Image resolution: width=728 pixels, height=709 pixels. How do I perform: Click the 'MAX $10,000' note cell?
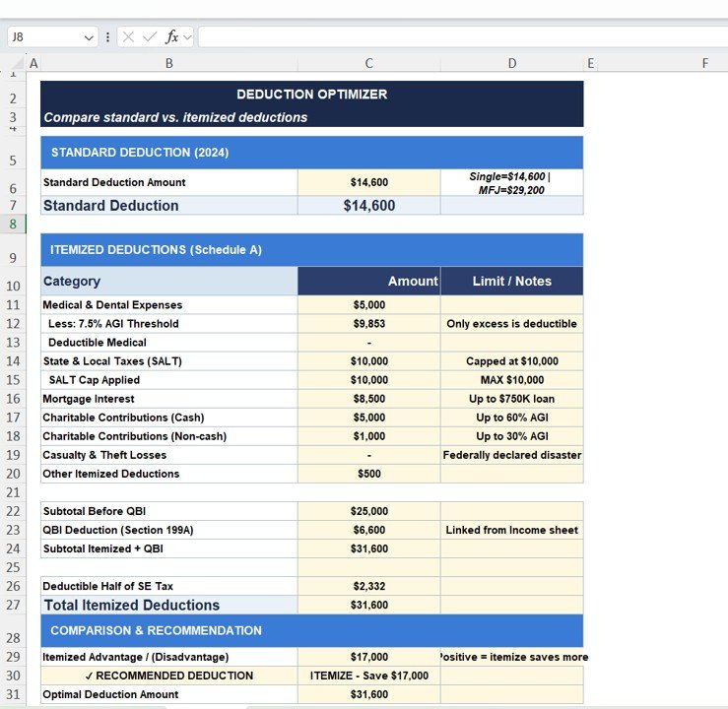click(511, 380)
